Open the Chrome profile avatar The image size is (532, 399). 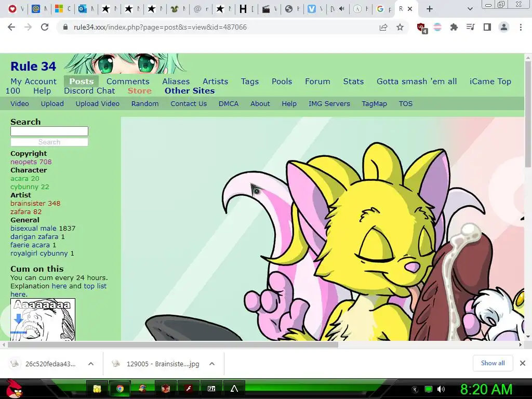point(504,27)
